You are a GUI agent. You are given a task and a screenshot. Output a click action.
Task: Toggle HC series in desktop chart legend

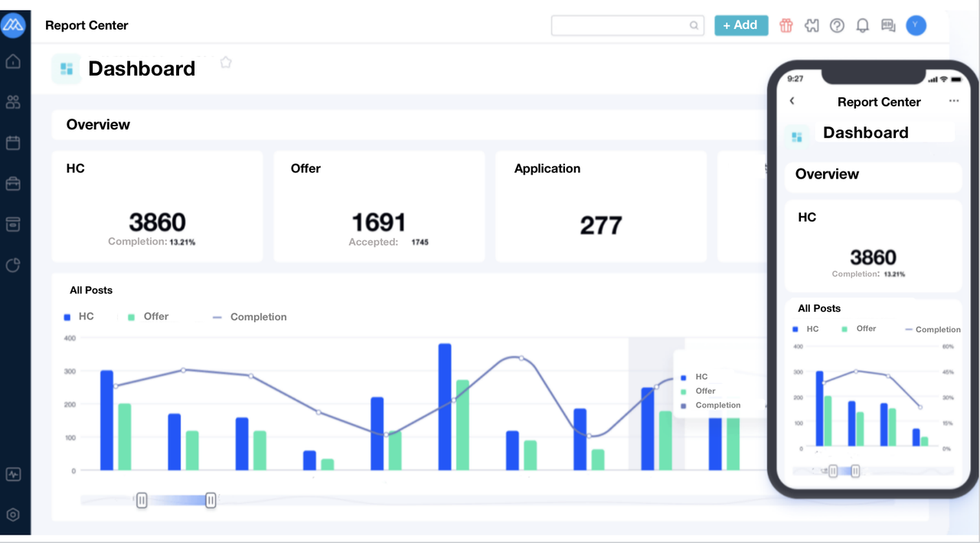pos(79,316)
